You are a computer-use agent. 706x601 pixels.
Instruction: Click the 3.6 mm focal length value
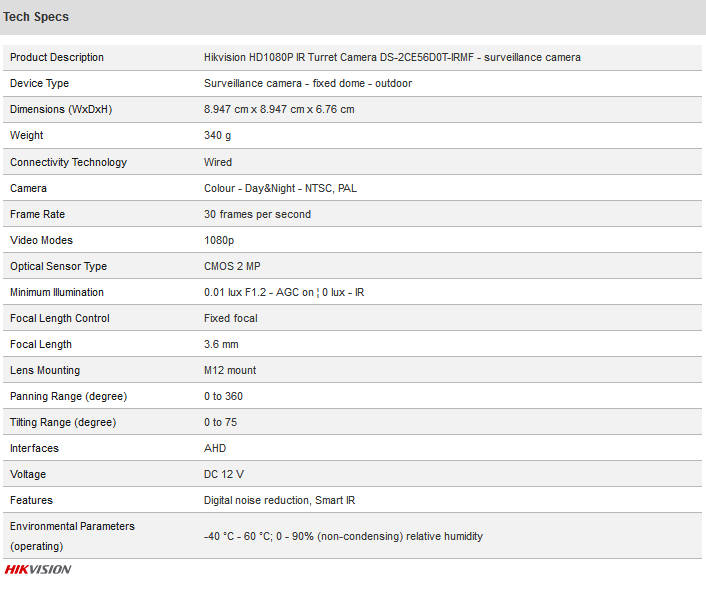[221, 344]
